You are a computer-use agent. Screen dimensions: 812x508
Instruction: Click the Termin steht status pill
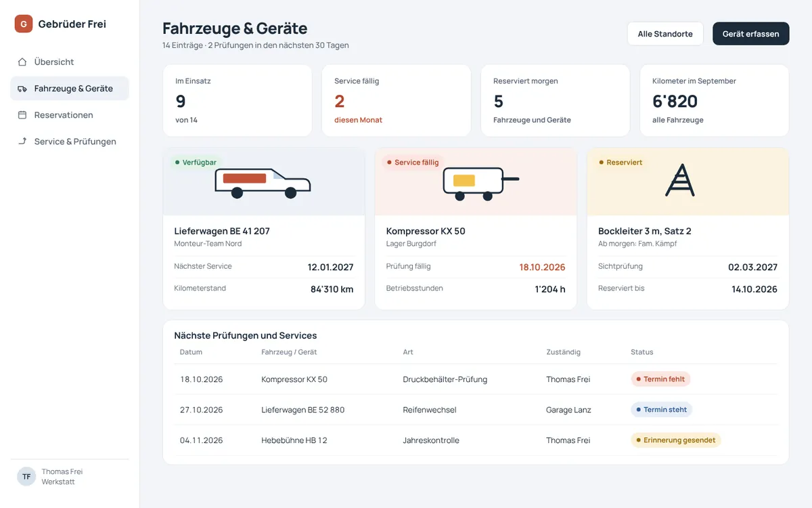pos(662,410)
